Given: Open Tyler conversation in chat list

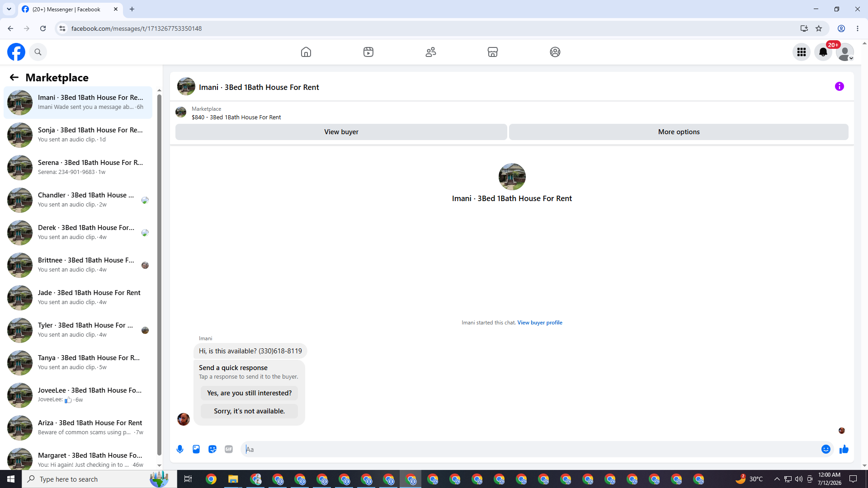Looking at the screenshot, I should pyautogui.click(x=78, y=330).
